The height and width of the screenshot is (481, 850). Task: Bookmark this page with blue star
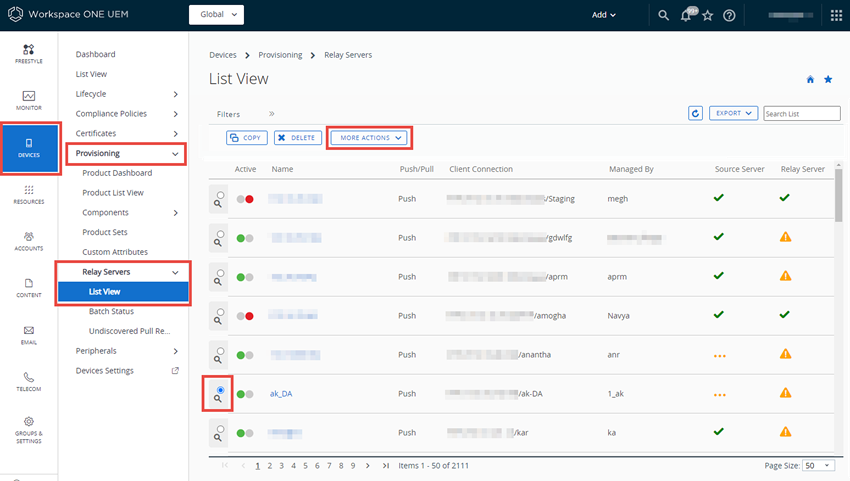tap(828, 80)
